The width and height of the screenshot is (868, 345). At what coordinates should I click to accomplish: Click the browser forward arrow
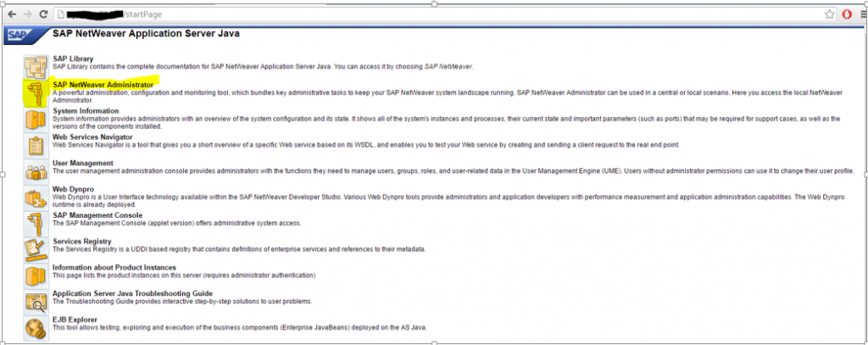click(x=27, y=14)
